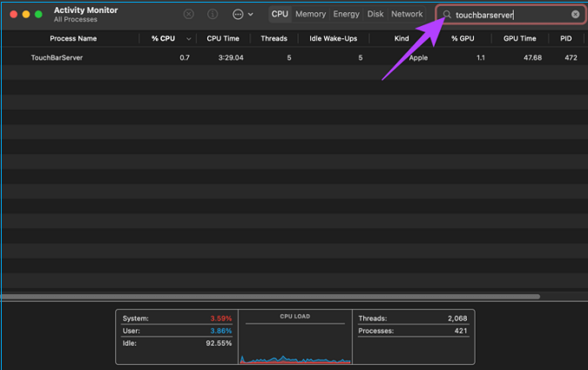This screenshot has width=588, height=370.
Task: Sort by Process Name column header
Action: coord(73,39)
